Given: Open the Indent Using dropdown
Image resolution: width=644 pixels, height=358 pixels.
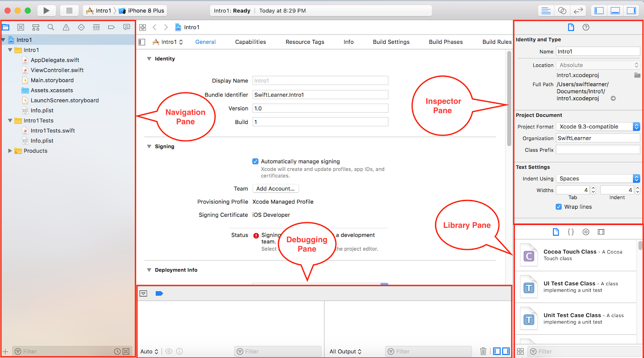Looking at the screenshot, I should [598, 179].
